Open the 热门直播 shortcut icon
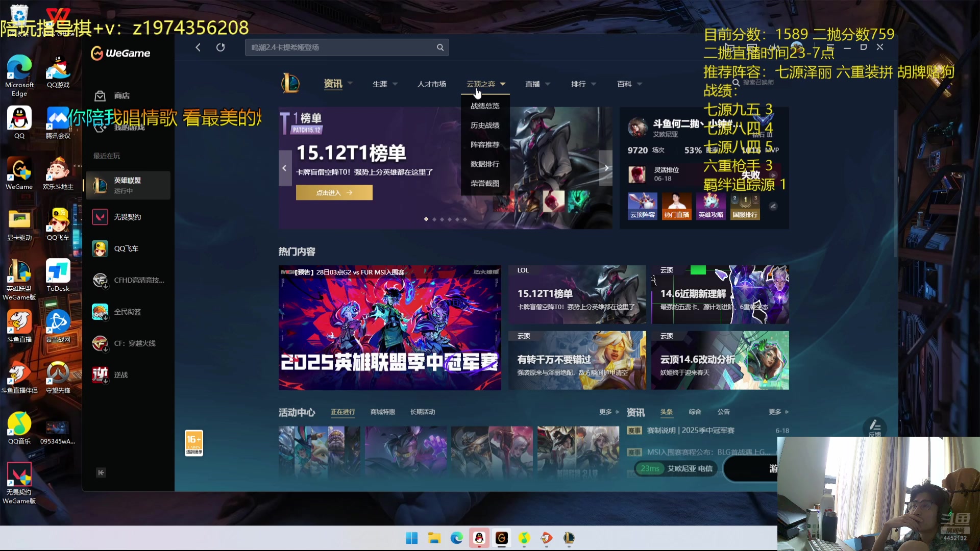Screen dimensions: 980x551 tap(676, 206)
